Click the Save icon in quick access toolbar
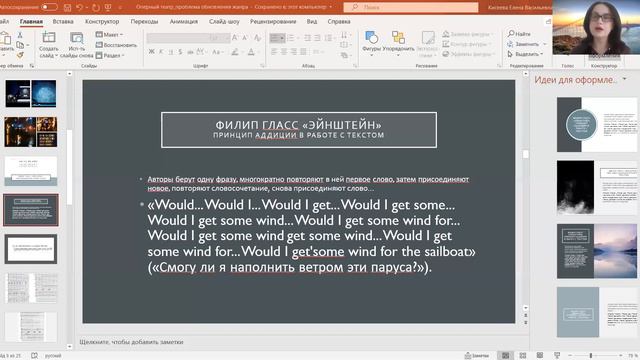Screen dimensions: 640x360 click(68, 7)
